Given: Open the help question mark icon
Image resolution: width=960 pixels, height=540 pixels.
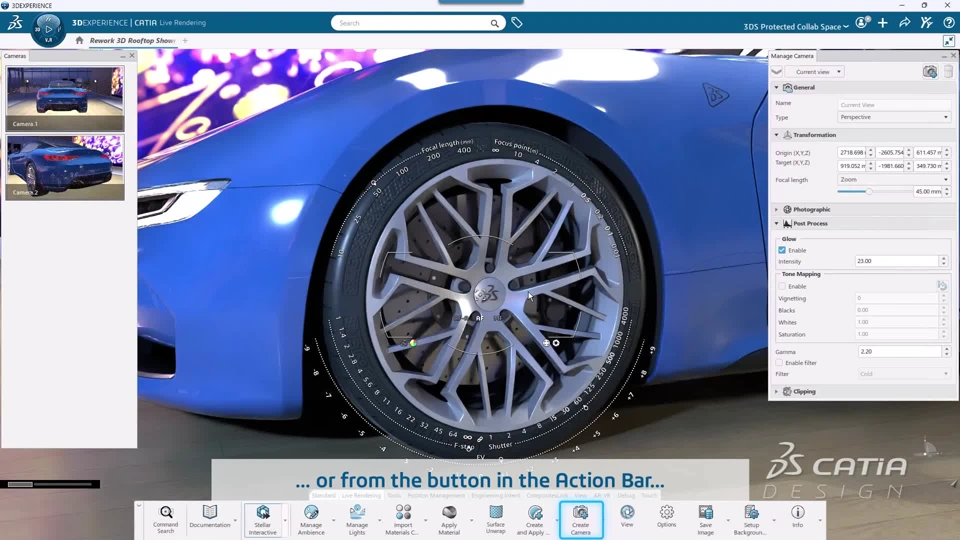Looking at the screenshot, I should [x=948, y=23].
